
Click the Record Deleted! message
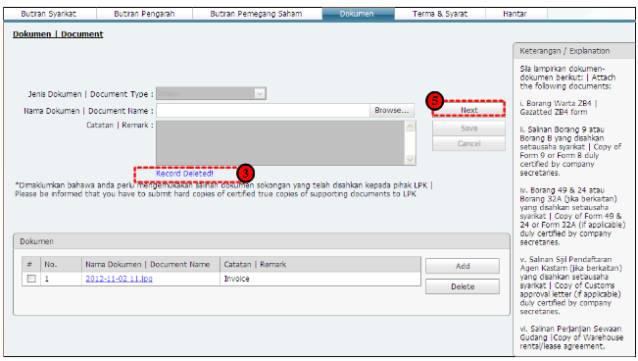(185, 174)
